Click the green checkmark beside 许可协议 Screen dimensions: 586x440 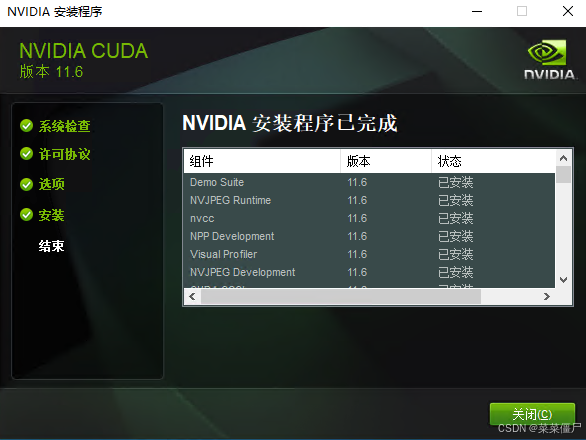coord(27,154)
